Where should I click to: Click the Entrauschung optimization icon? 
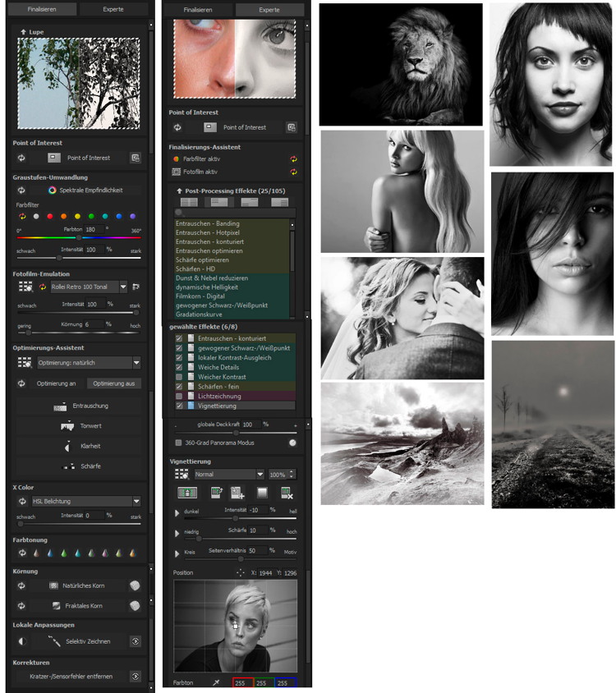(59, 406)
